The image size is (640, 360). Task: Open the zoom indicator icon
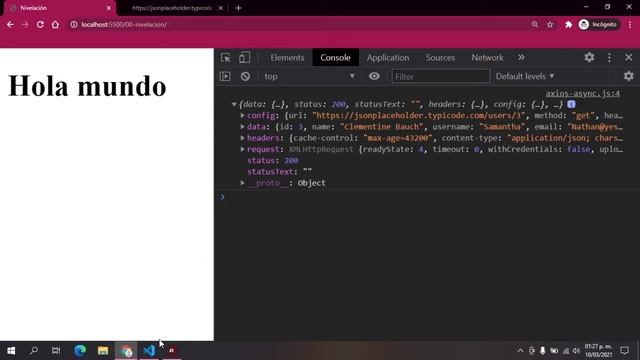click(x=535, y=24)
